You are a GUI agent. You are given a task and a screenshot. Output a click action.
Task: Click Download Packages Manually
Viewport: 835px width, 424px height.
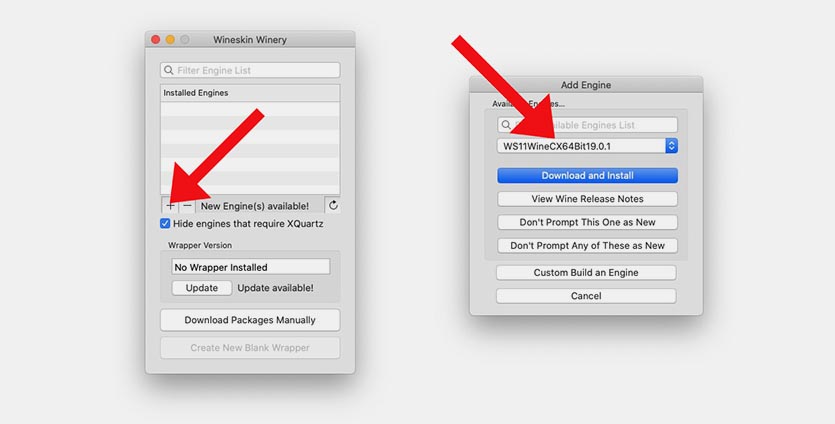(x=250, y=320)
